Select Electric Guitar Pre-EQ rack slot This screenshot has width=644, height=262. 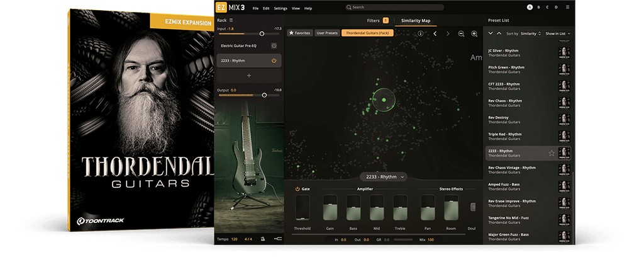(x=249, y=45)
